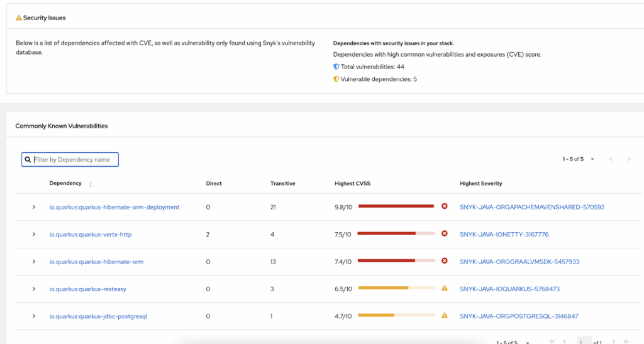Click the 'Security Issues' heading text
The height and width of the screenshot is (344, 644).
pos(45,18)
